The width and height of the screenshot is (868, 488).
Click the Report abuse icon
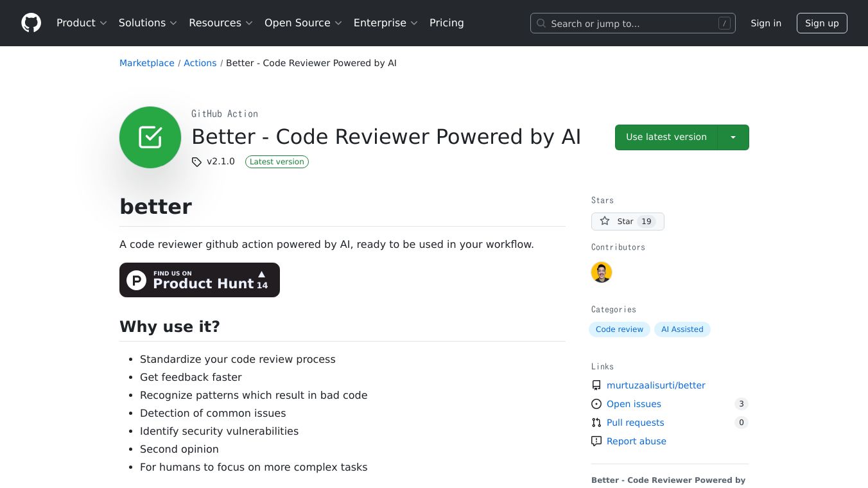tap(596, 441)
